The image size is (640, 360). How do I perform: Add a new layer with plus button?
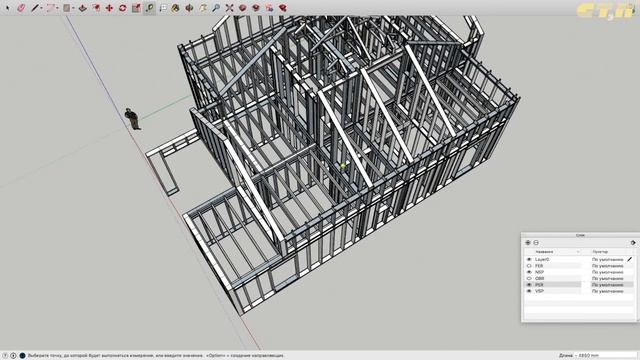coord(528,242)
